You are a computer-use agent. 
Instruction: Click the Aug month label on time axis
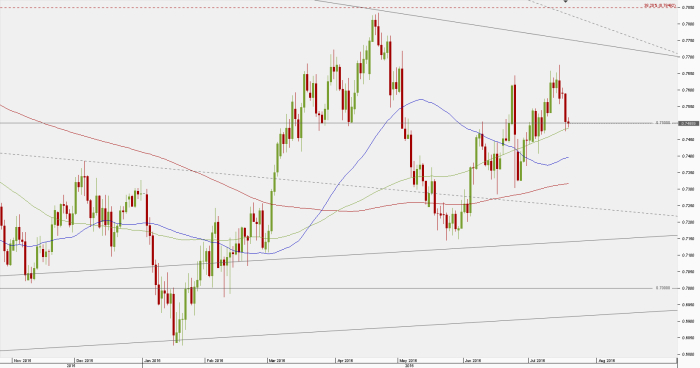[x=607, y=360]
